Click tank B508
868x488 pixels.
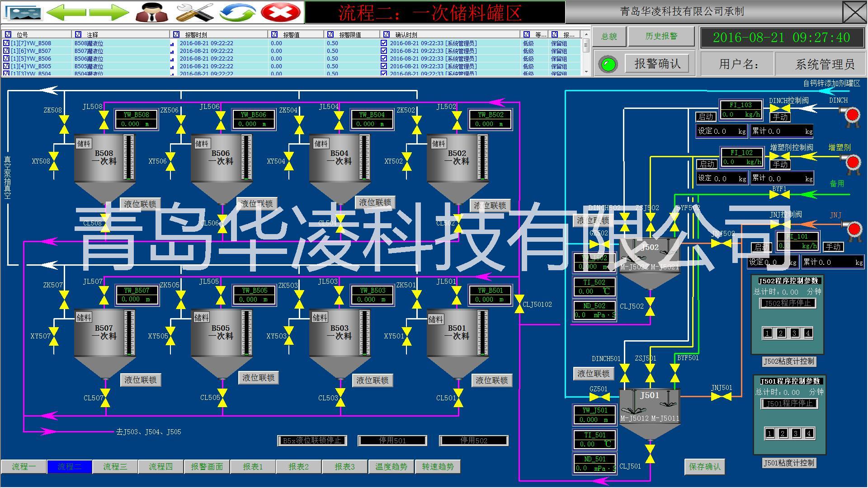105,168
